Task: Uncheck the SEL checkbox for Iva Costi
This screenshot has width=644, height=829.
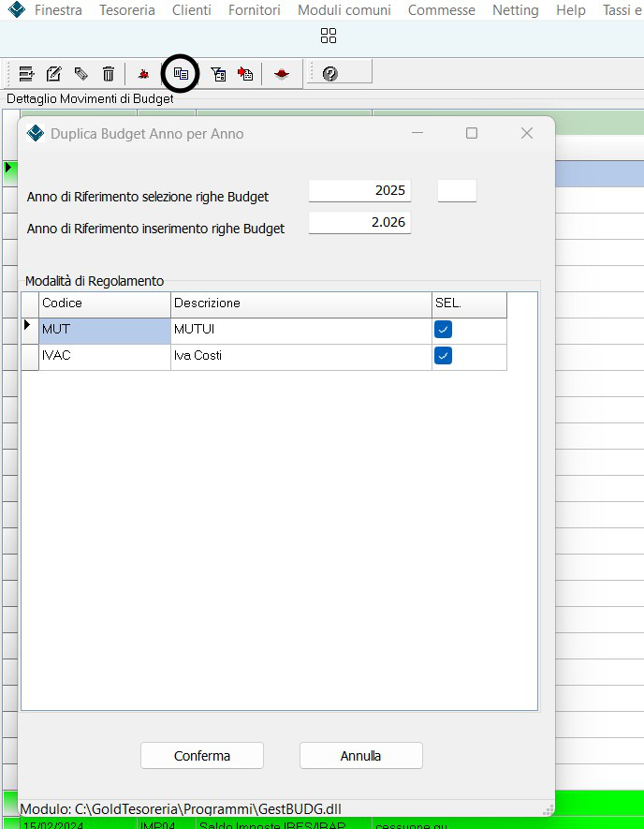Action: pos(443,356)
